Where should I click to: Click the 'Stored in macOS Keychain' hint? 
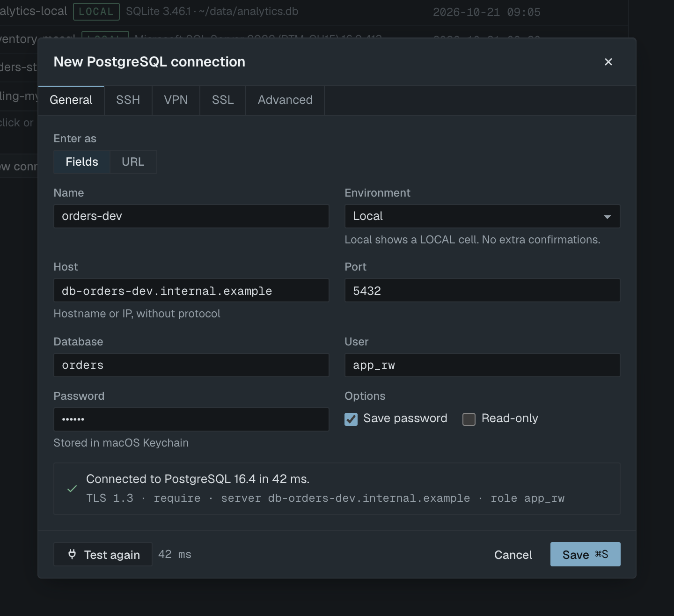point(121,443)
